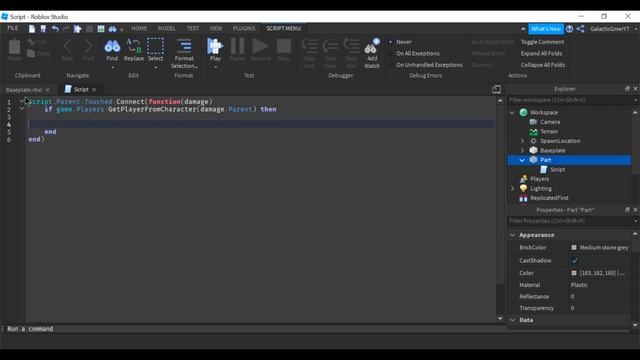
Task: Open the Play dropdown arrow
Action: (215, 67)
